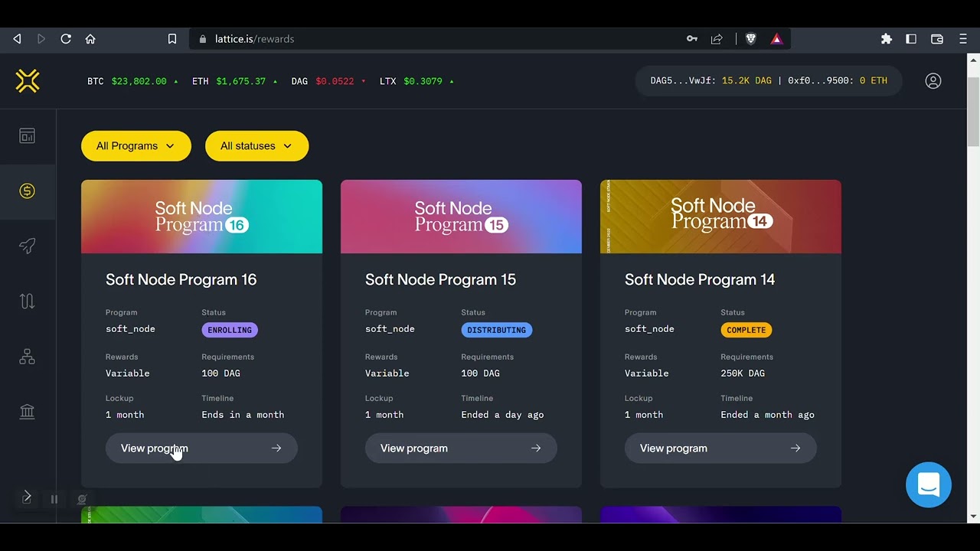
Task: Click the lattice.is/rewards address bar
Action: pos(490,39)
